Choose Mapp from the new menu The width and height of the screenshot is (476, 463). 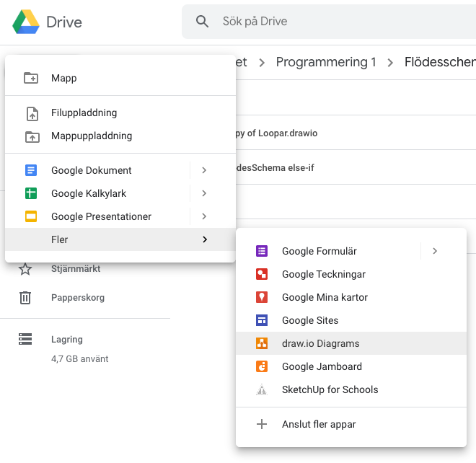(120, 78)
